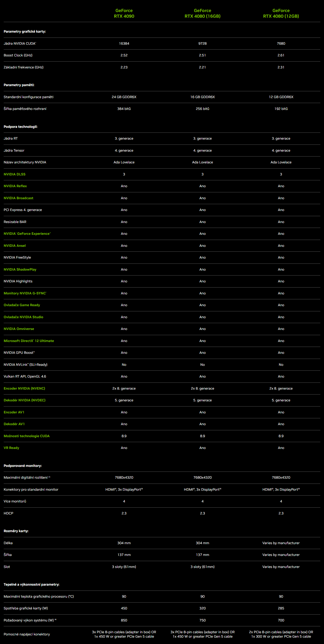
Task: Click the power consumption value 450
Action: 124,608
